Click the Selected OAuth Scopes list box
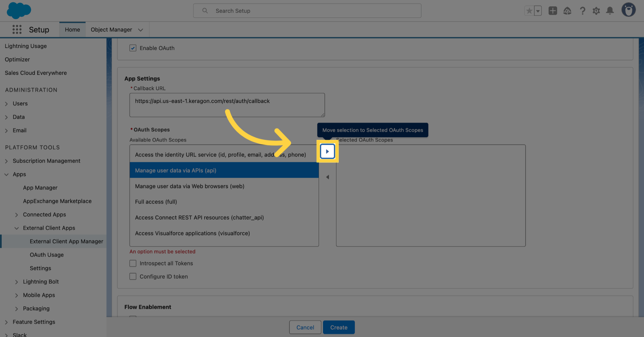This screenshot has width=644, height=337. point(431,195)
